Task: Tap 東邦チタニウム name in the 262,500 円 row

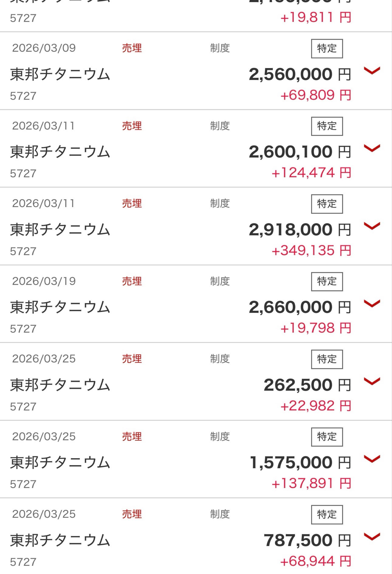Action: coord(60,385)
